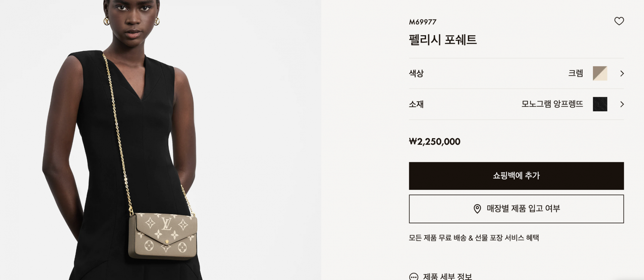Image resolution: width=644 pixels, height=280 pixels.
Task: Click the 펠리시 포쉐트 product title
Action: coord(443,40)
